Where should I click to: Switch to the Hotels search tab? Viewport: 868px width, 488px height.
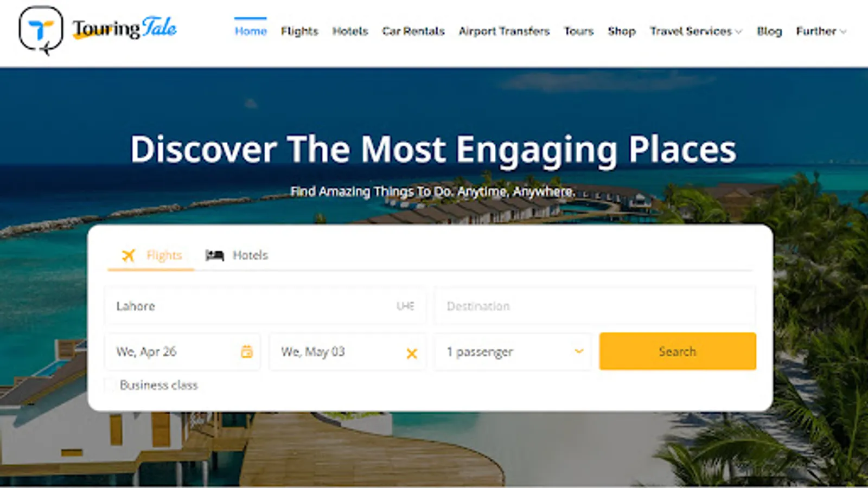click(237, 255)
